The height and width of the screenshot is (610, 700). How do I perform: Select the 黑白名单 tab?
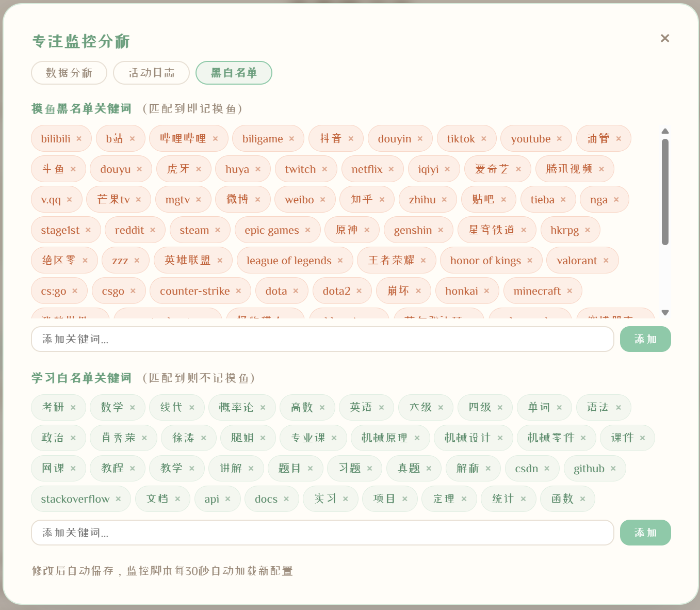[x=234, y=73]
